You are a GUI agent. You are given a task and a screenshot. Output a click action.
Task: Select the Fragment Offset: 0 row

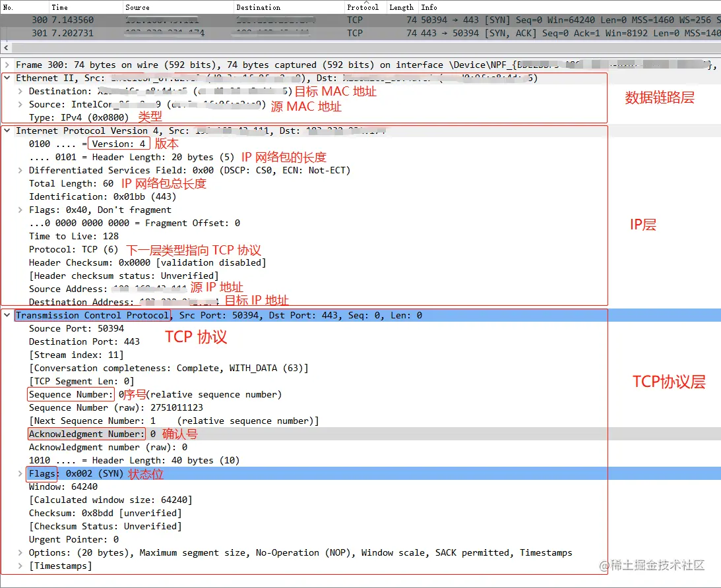tap(135, 223)
